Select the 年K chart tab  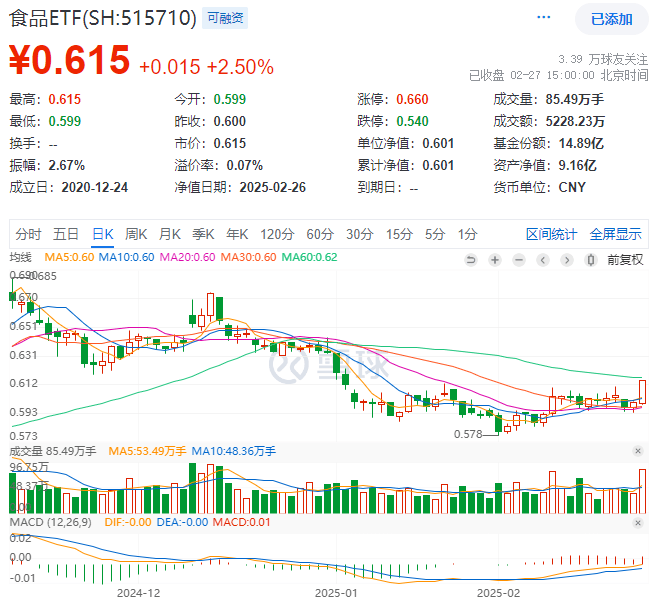coord(237,234)
